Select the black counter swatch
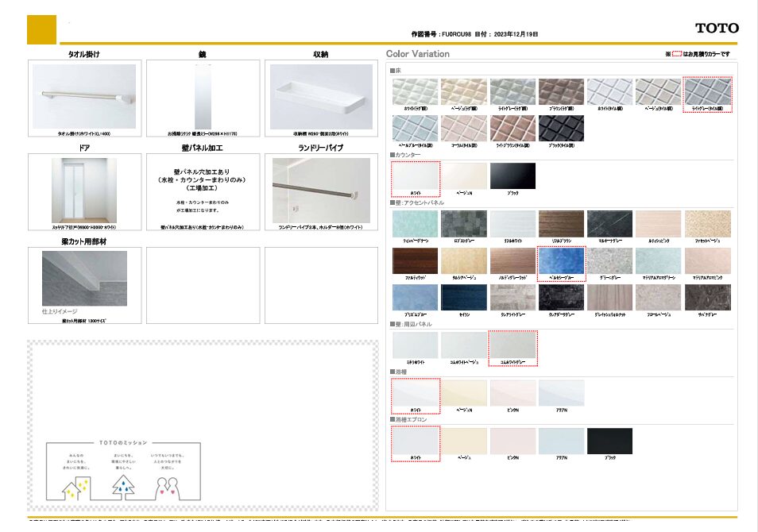The image size is (758, 532). point(513,175)
